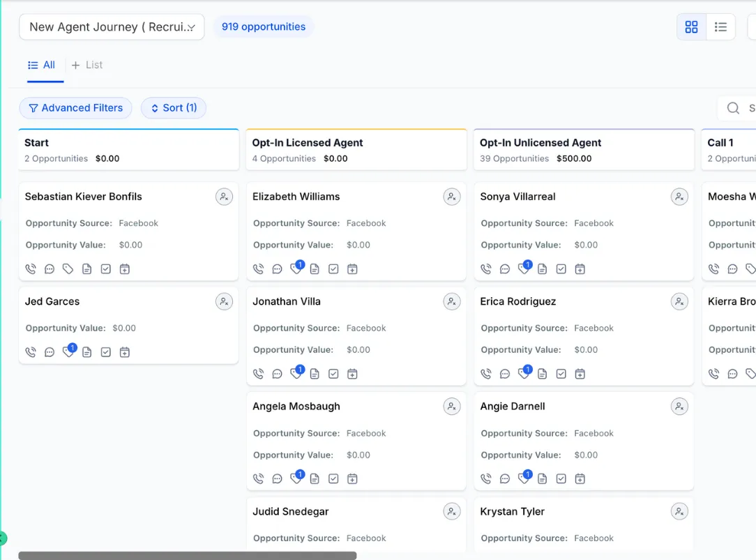The image size is (756, 560).
Task: Open the Sort (1) options
Action: (174, 108)
